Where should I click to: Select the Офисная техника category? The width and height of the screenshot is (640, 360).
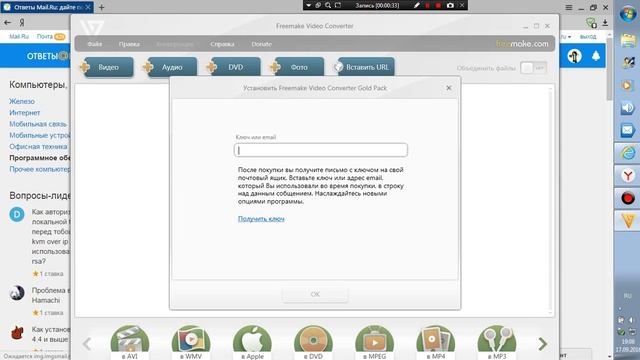[x=38, y=147]
